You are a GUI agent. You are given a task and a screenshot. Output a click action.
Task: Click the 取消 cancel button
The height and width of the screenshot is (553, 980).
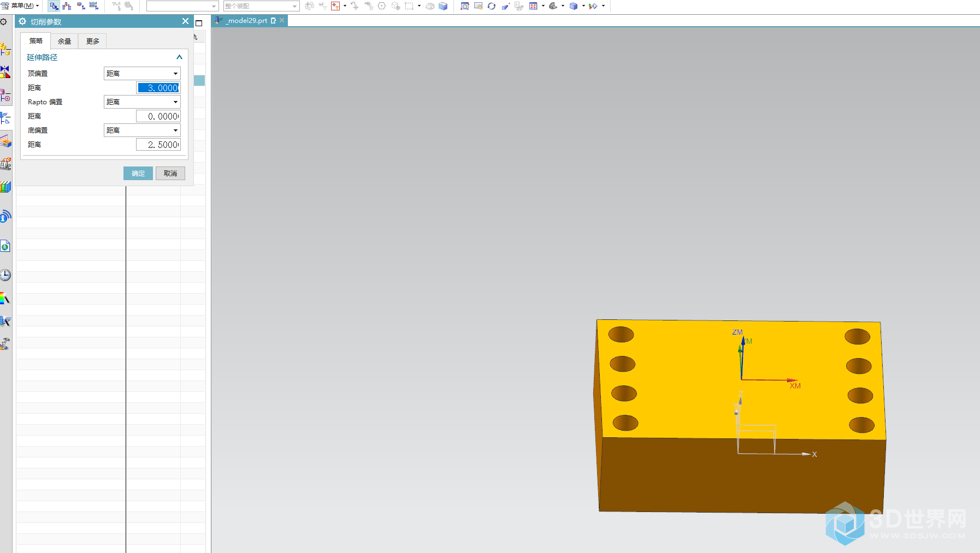170,173
